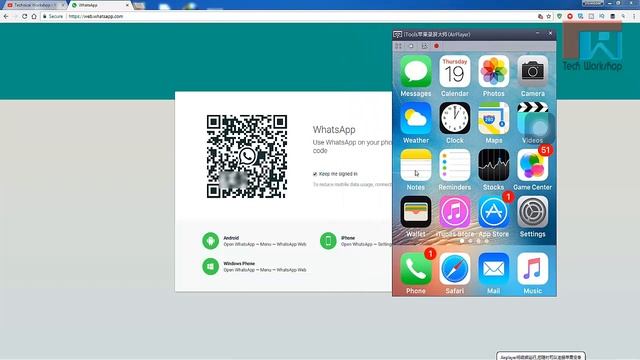
Task: Open the Chrome three-dot menu
Action: pyautogui.click(x=634, y=16)
